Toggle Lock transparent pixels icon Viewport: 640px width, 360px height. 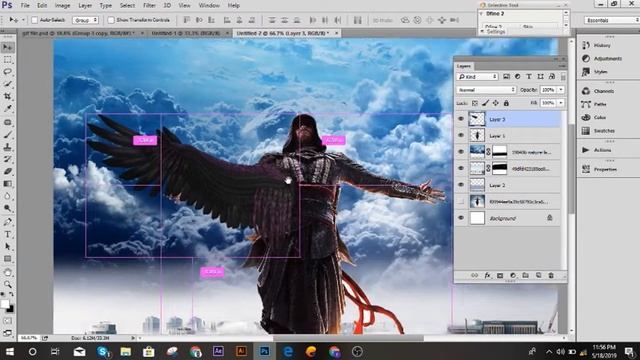click(x=475, y=103)
